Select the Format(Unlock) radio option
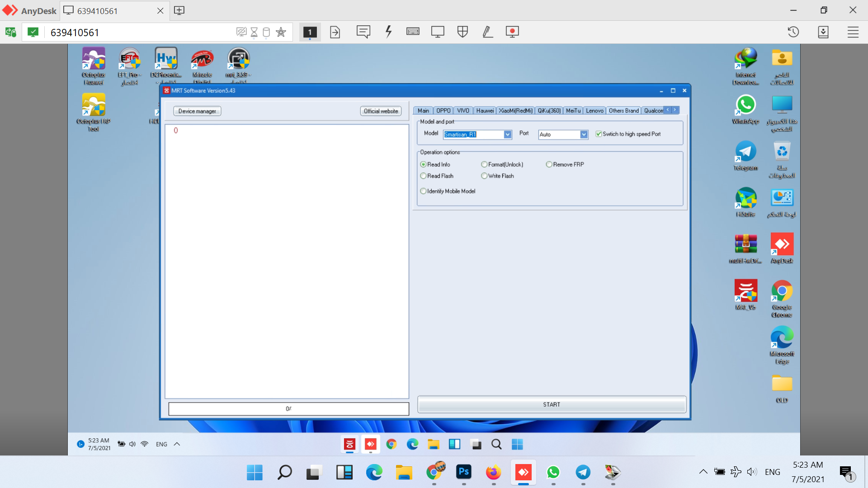This screenshot has width=868, height=488. [484, 164]
